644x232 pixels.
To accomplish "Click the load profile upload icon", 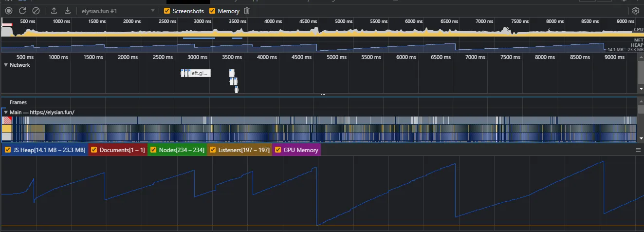I will [x=54, y=11].
